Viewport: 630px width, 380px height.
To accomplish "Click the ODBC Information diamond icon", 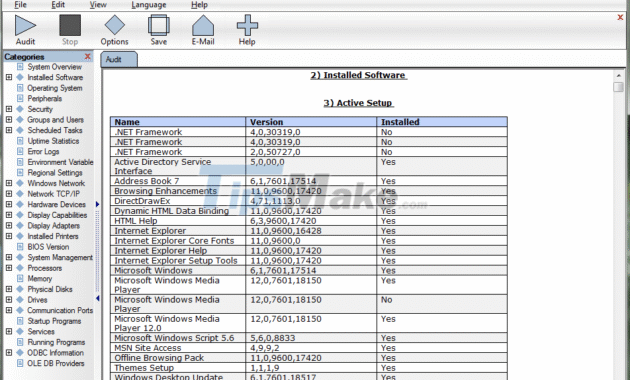I will tap(20, 353).
